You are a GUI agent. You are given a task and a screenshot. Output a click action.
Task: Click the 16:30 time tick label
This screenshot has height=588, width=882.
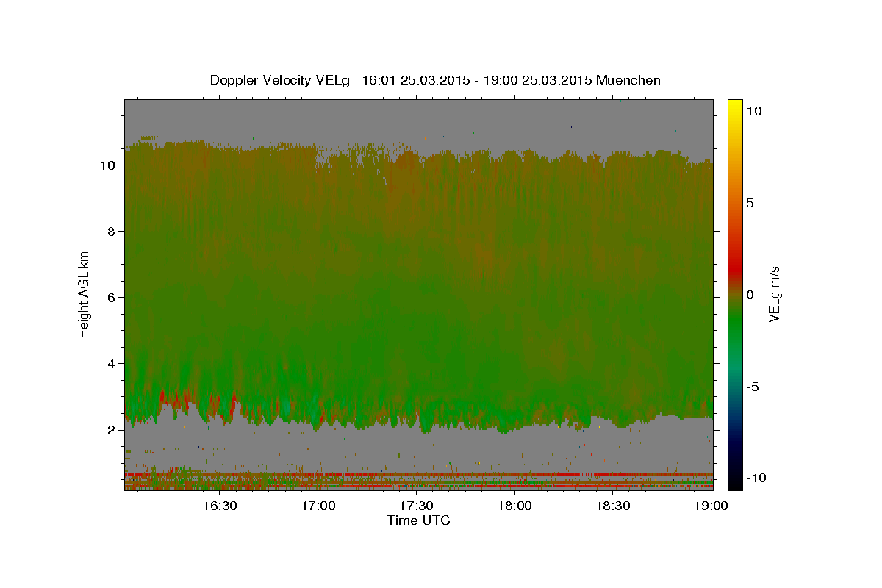pos(220,506)
